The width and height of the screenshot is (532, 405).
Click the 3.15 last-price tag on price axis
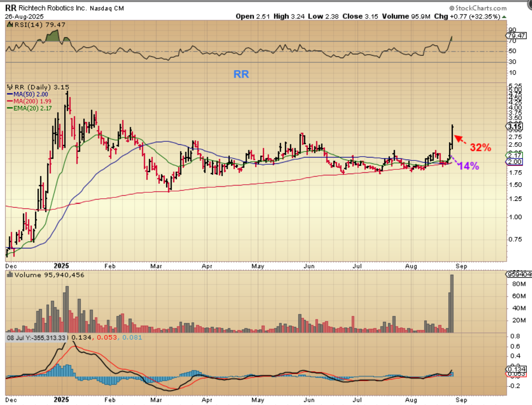tap(515, 126)
